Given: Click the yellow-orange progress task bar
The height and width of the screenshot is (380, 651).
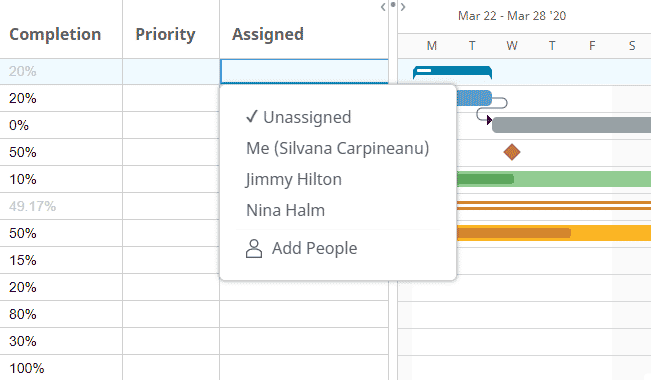Looking at the screenshot, I should [554, 233].
